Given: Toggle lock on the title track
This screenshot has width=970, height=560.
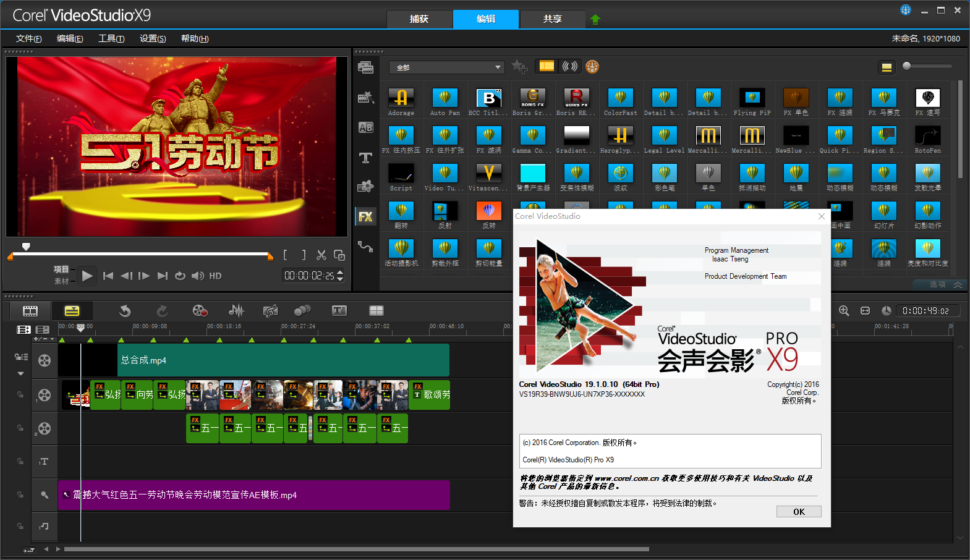Looking at the screenshot, I should tap(20, 461).
